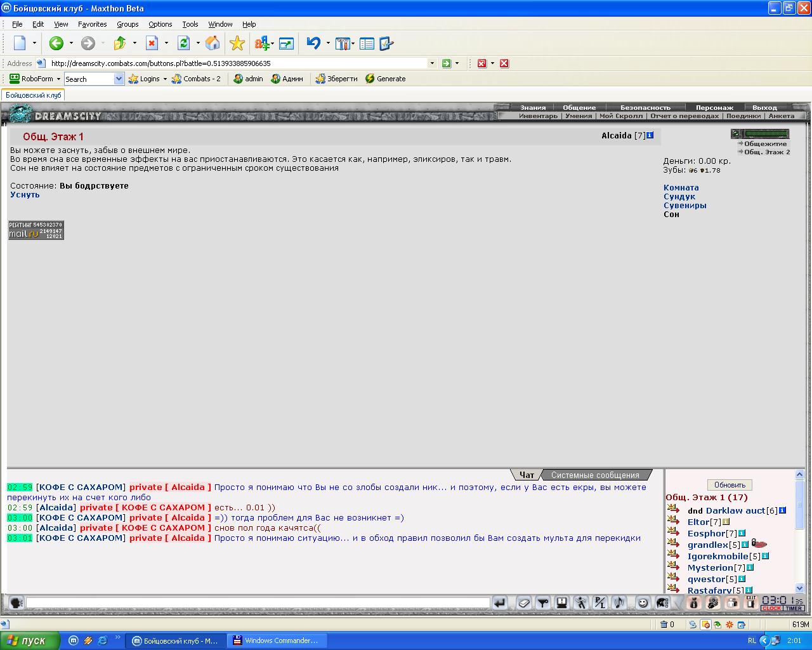Open the Инвентарь game menu item
Viewport: 812px width, 650px height.
[x=538, y=116]
